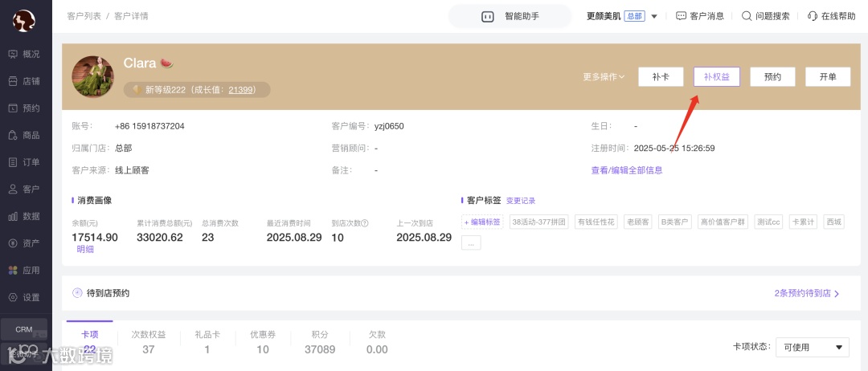
Task: Click the brand logo avatar in sidebar
Action: pyautogui.click(x=24, y=21)
